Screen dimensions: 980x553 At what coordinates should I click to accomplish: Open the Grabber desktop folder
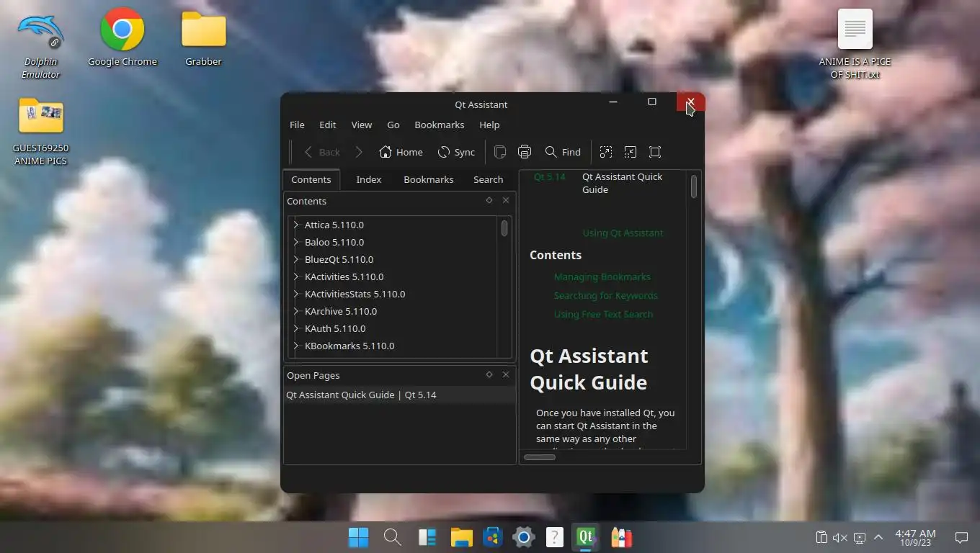(x=204, y=39)
